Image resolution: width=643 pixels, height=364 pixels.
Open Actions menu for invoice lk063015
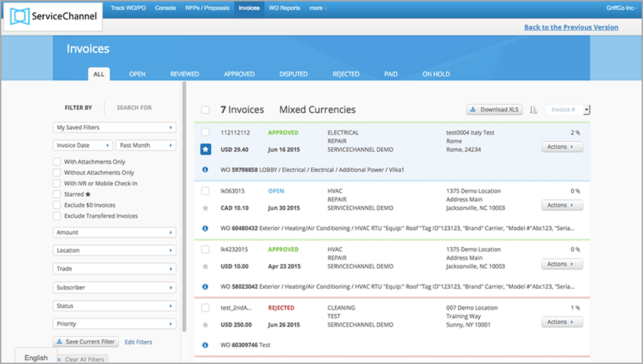562,206
